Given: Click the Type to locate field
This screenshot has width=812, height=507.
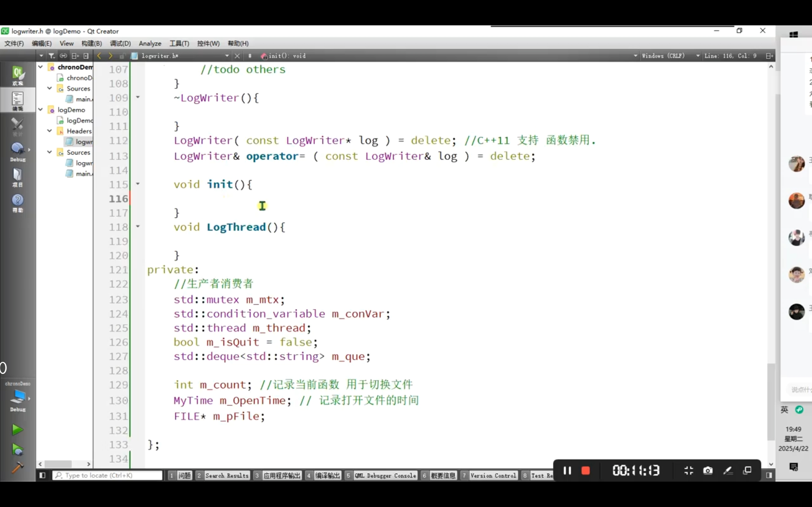Looking at the screenshot, I should point(108,475).
